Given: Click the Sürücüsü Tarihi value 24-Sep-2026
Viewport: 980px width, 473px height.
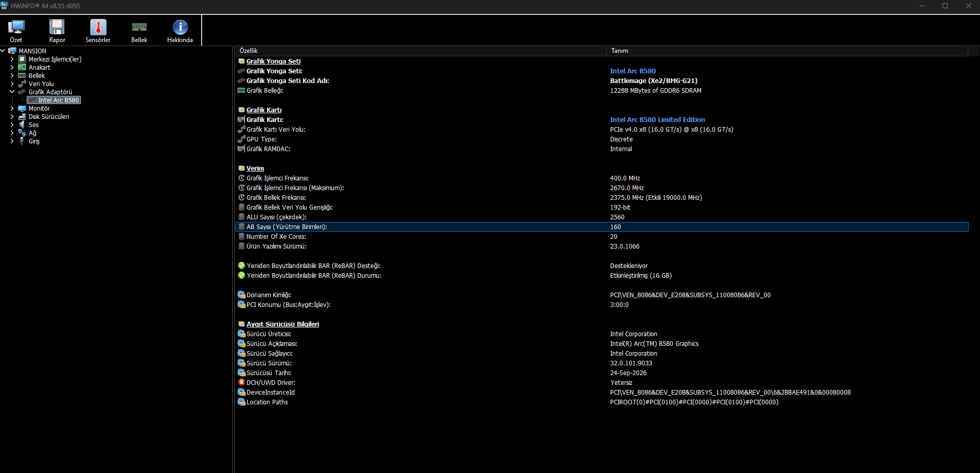Looking at the screenshot, I should (x=628, y=373).
